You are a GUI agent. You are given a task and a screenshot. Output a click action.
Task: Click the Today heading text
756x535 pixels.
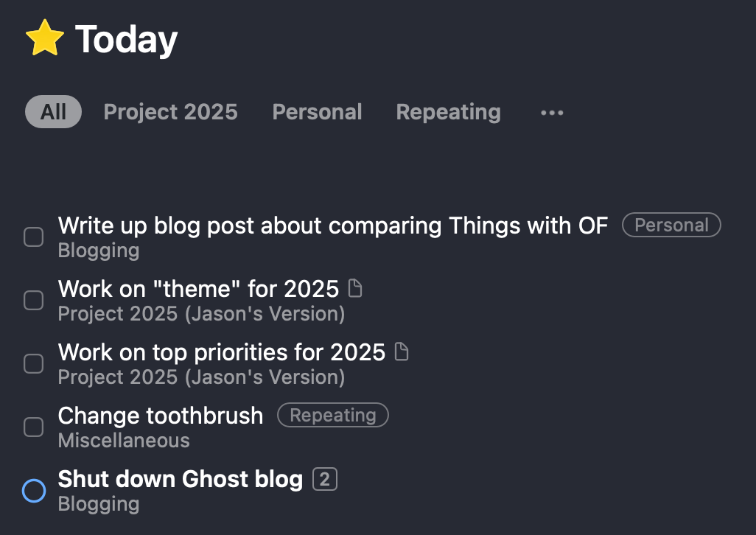pos(126,40)
